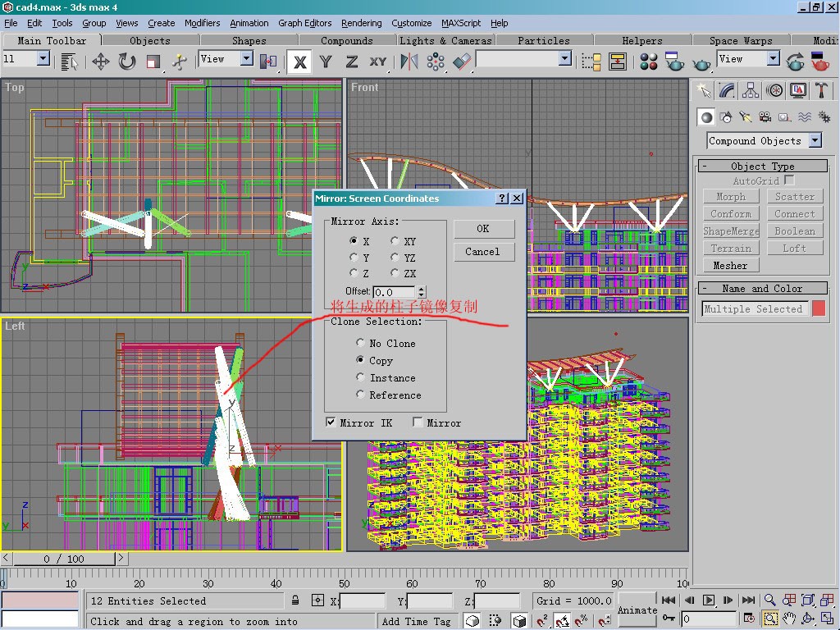Select the Y mirror axis option
Screen dimensions: 840x630
pyautogui.click(x=354, y=258)
